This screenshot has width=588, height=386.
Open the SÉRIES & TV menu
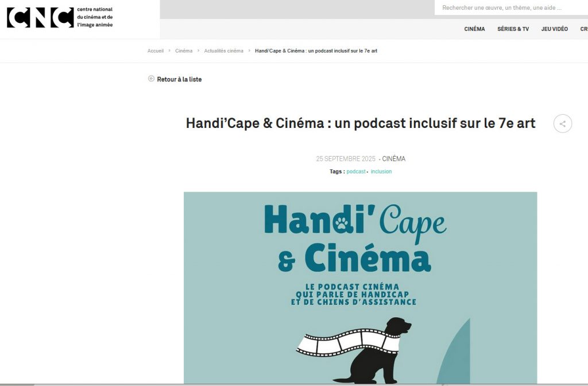click(513, 29)
